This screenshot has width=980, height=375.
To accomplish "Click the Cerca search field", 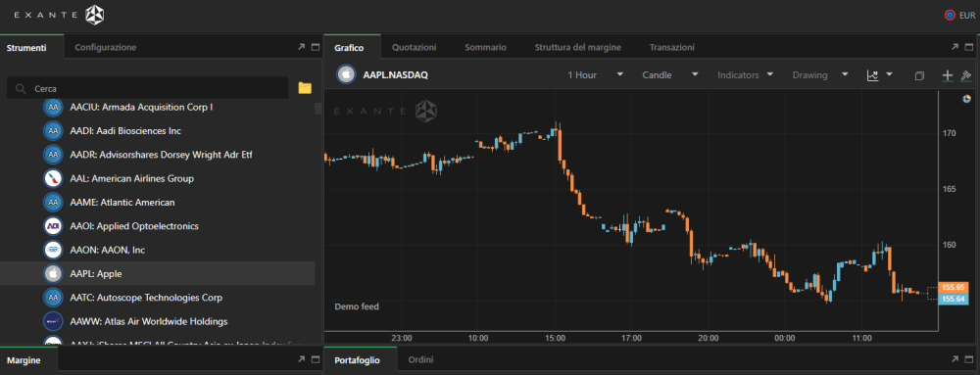I will point(148,88).
